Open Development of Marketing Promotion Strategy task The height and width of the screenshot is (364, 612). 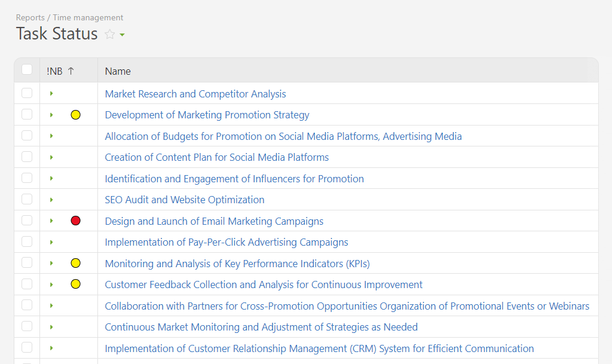coord(207,115)
